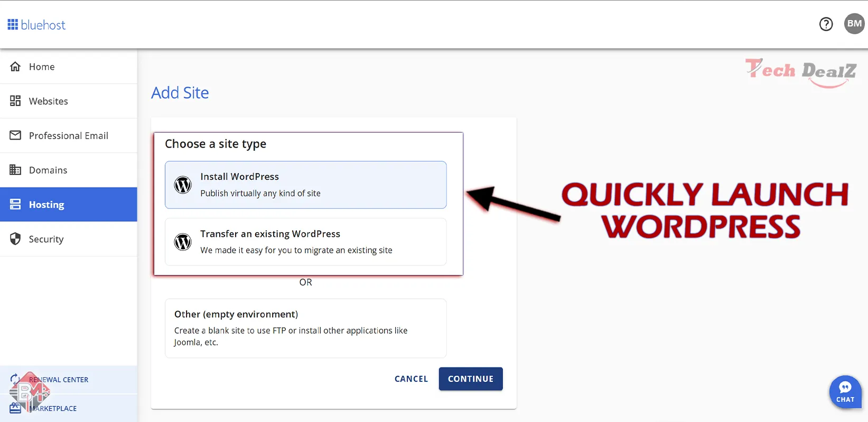Open the BM account avatar
Image resolution: width=868 pixels, height=422 pixels.
[x=854, y=24]
